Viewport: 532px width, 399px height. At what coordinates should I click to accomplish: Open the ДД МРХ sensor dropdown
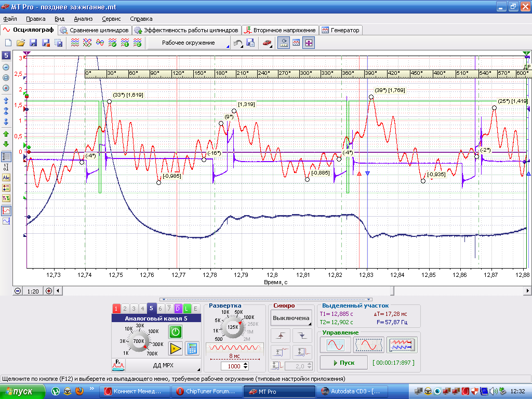click(x=163, y=365)
